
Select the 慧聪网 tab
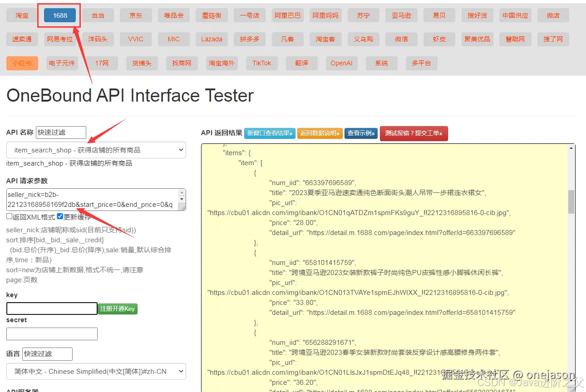click(x=515, y=39)
